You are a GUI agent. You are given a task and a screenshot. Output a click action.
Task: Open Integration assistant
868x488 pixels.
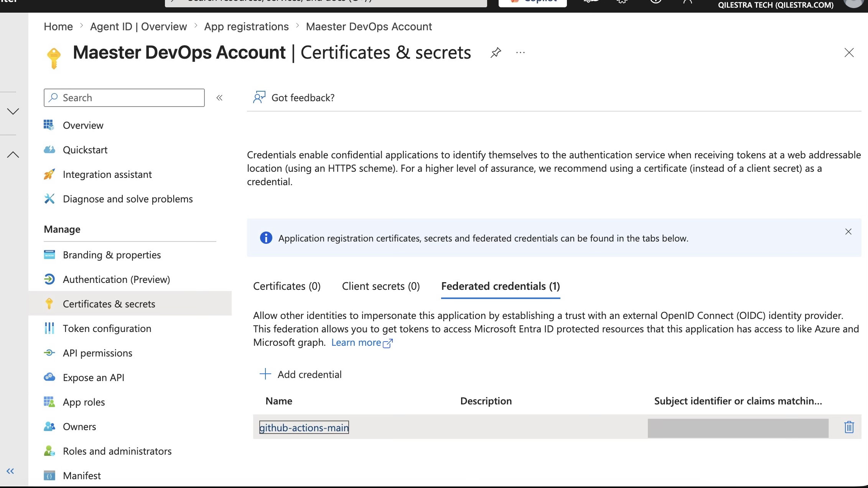(x=107, y=174)
